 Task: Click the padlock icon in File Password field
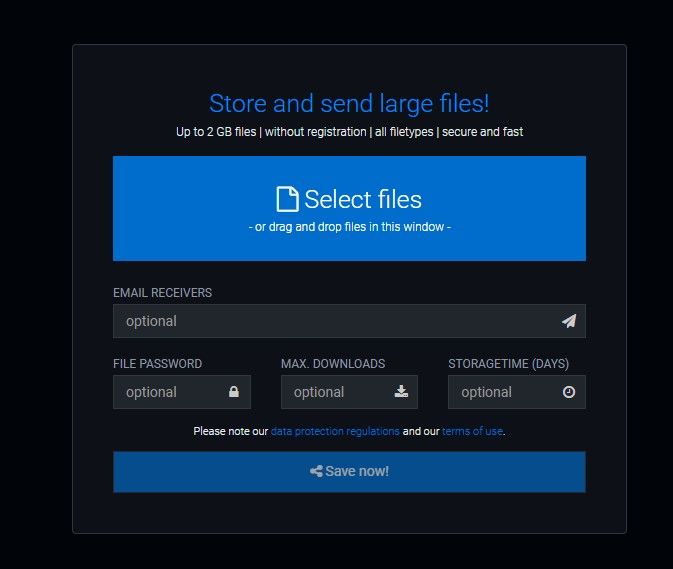pos(233,392)
